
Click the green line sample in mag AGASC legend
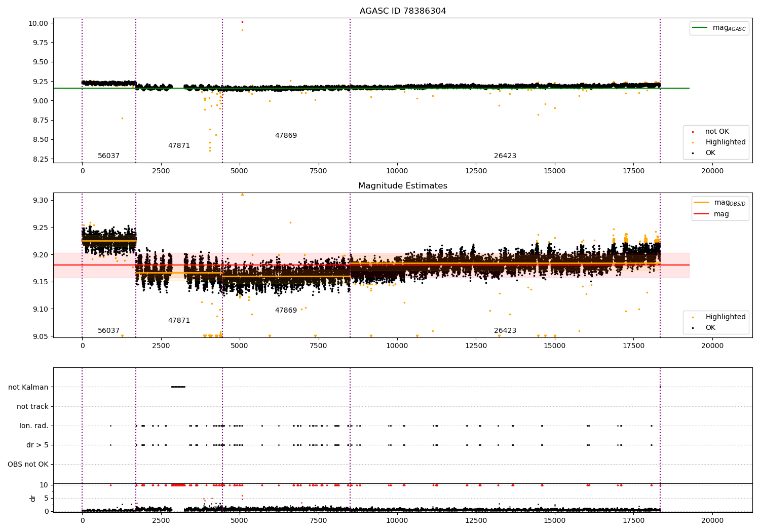[700, 28]
